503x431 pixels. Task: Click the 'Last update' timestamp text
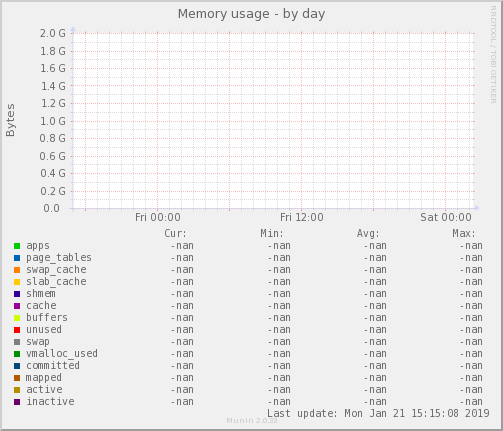point(378,413)
